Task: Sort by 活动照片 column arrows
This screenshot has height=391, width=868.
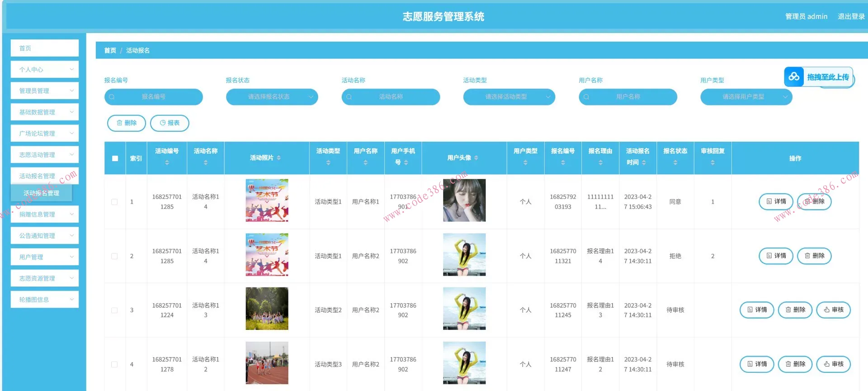Action: coord(278,158)
